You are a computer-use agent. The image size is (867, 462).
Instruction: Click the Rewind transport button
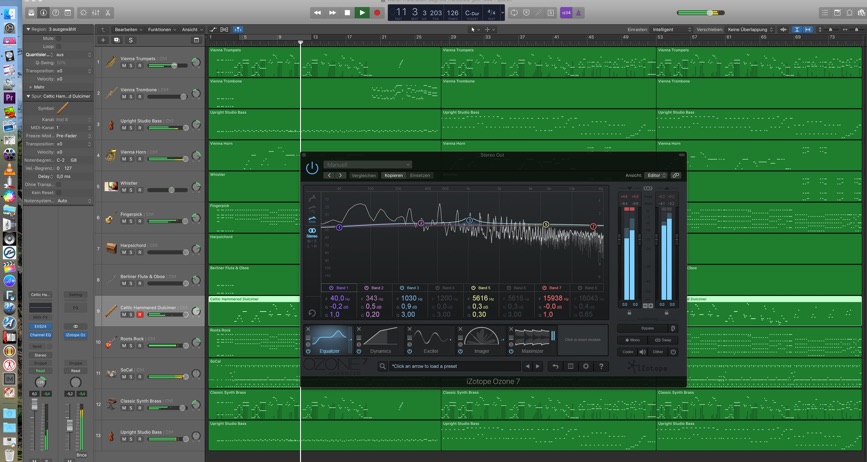(317, 12)
